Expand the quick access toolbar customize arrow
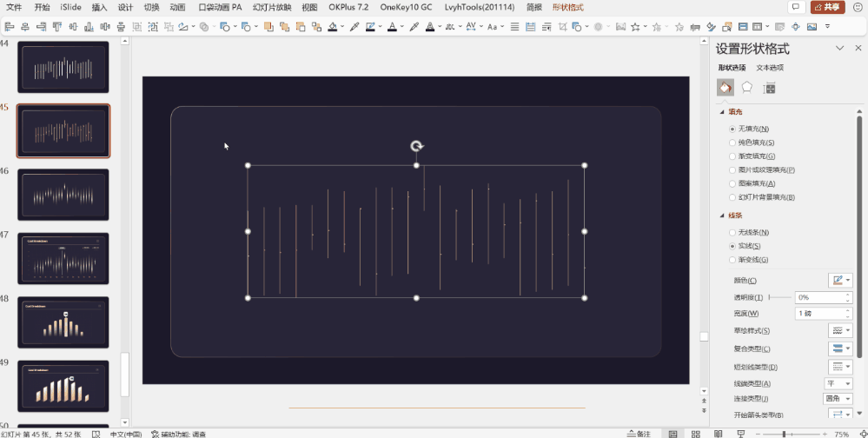Image resolution: width=868 pixels, height=438 pixels. (827, 27)
